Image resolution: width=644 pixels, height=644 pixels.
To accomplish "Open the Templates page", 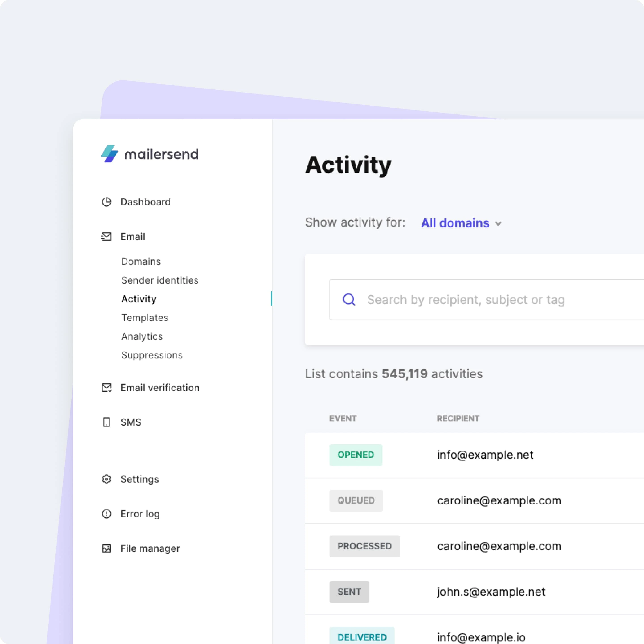I will [x=145, y=318].
